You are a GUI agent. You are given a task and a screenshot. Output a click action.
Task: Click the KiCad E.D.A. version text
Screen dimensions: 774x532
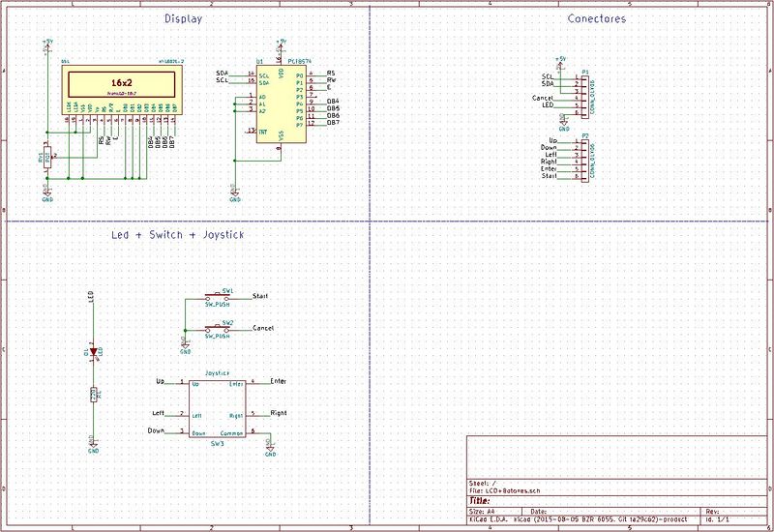(578, 519)
